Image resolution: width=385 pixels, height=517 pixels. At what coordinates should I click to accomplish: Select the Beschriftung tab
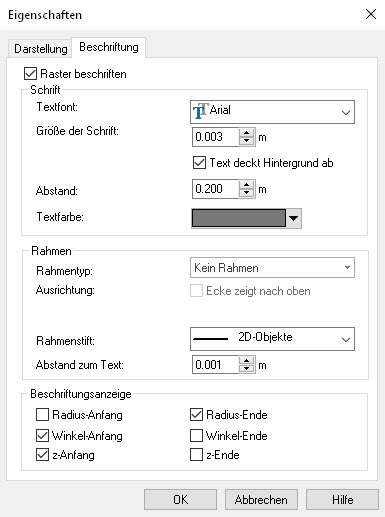click(x=109, y=47)
